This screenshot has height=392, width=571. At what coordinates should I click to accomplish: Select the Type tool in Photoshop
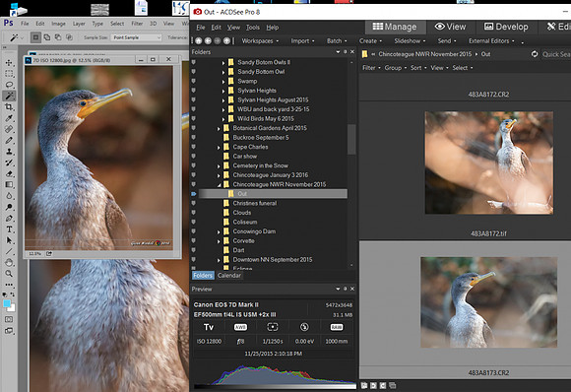click(9, 229)
